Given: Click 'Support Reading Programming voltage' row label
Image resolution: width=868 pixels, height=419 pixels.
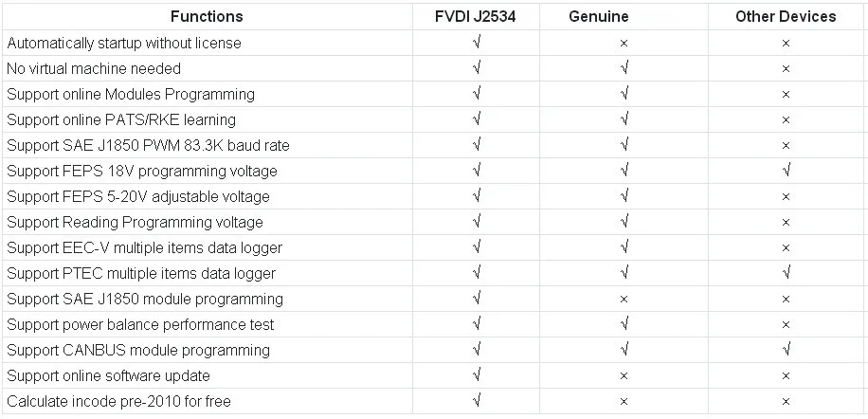Looking at the screenshot, I should (135, 223).
